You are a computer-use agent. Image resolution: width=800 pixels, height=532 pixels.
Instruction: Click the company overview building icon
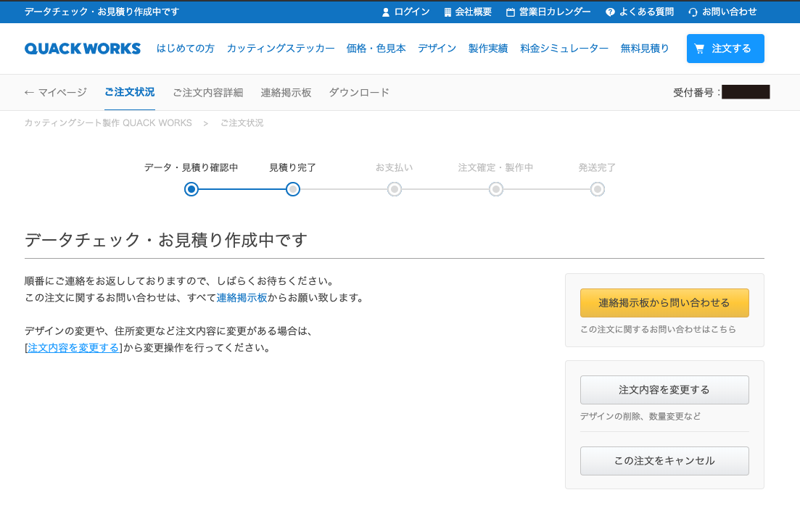click(x=448, y=12)
